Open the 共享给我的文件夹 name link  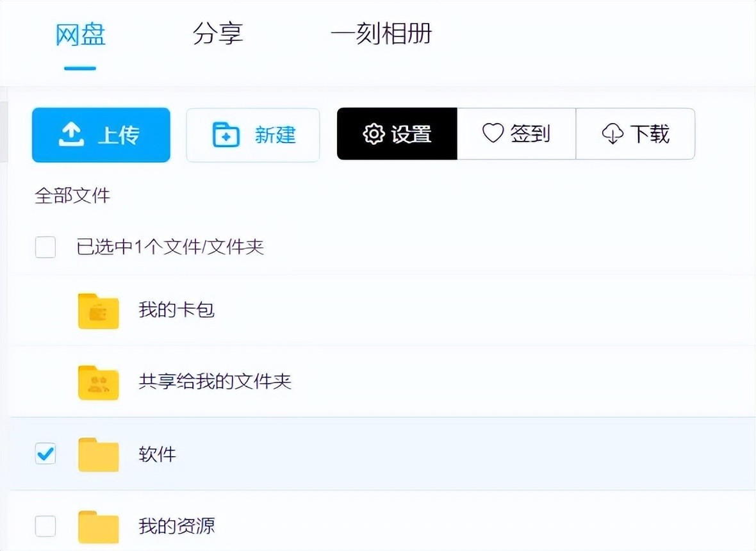(x=215, y=382)
